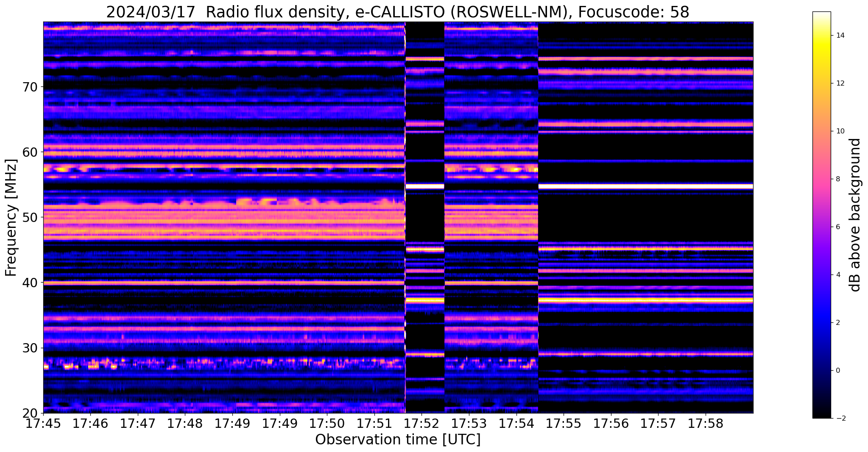Click the 40 MHz y-axis tick label
Viewport: 868px width, 452px height.
pyautogui.click(x=31, y=283)
